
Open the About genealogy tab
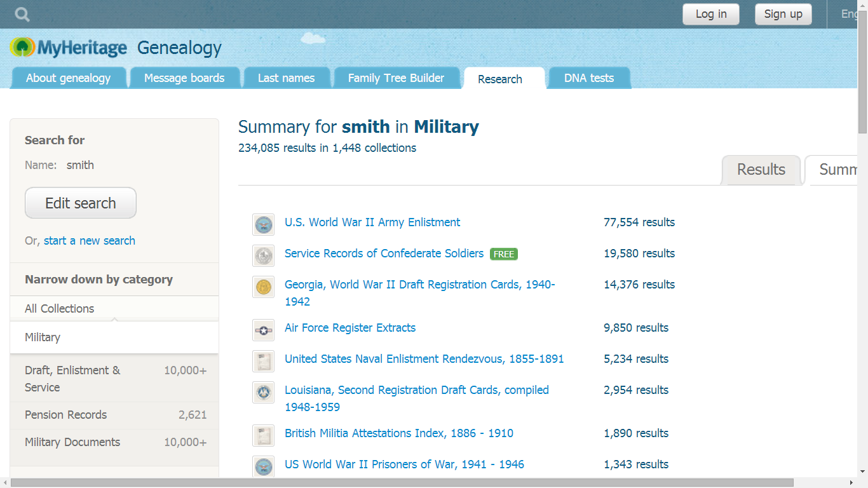[68, 78]
